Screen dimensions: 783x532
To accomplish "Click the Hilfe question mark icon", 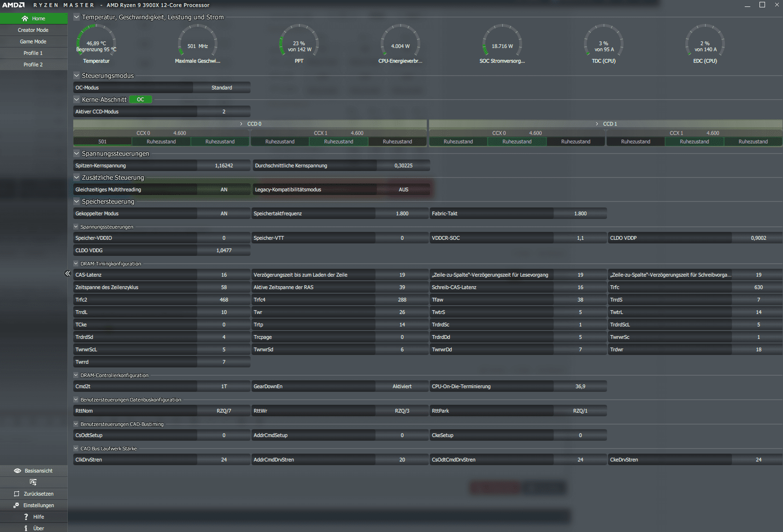I will coord(26,517).
